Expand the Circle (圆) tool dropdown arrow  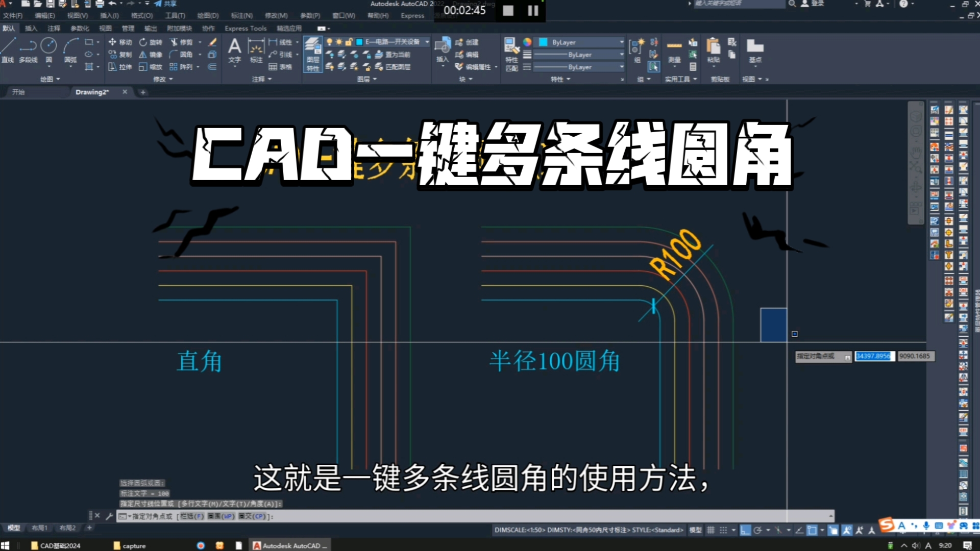[49, 66]
